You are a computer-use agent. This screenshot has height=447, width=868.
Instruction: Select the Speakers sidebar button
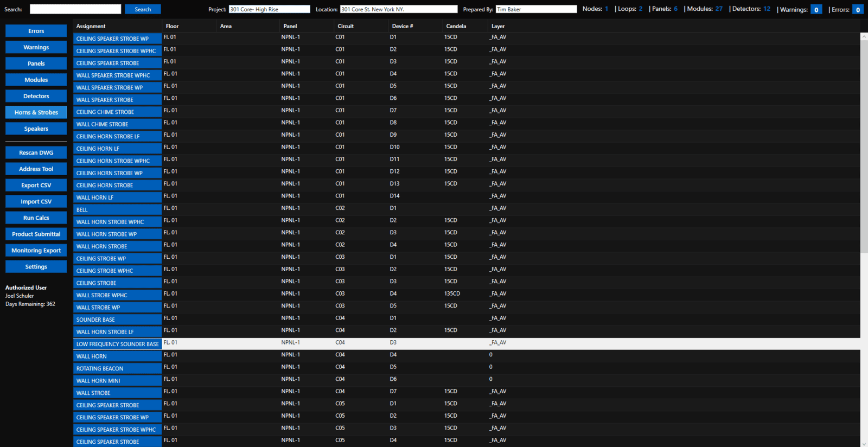coord(36,129)
